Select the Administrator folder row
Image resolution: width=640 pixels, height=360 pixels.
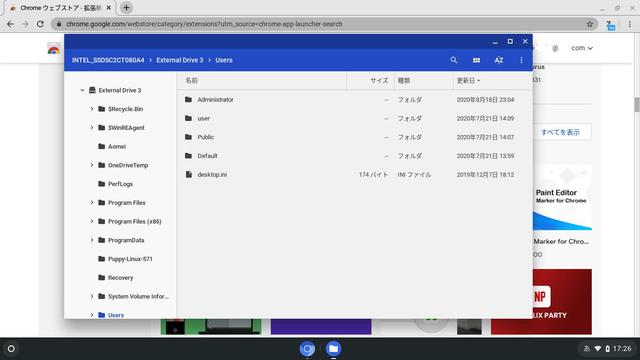[354, 100]
